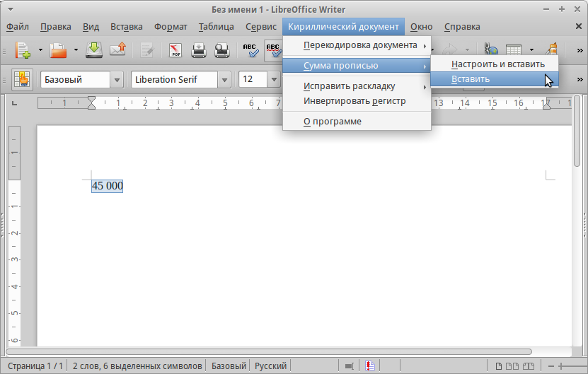Open the Файл menu
Image resolution: width=588 pixels, height=374 pixels.
click(18, 27)
